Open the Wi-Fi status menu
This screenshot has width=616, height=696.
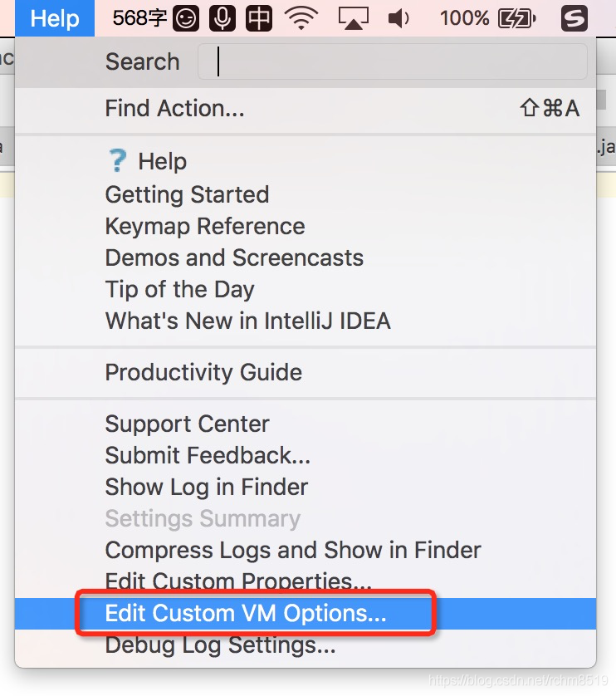tap(301, 18)
